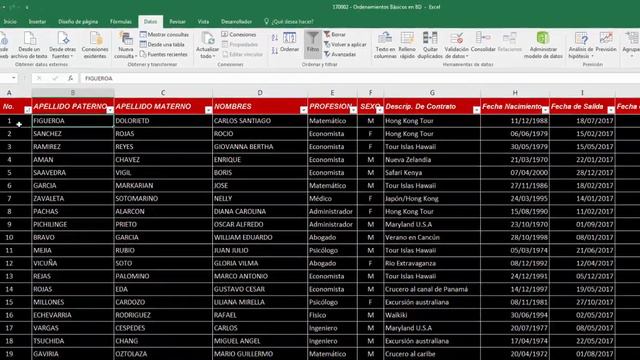This screenshot has height=360, width=640.
Task: Open the Ordenar sort dialog icon
Action: (x=290, y=42)
